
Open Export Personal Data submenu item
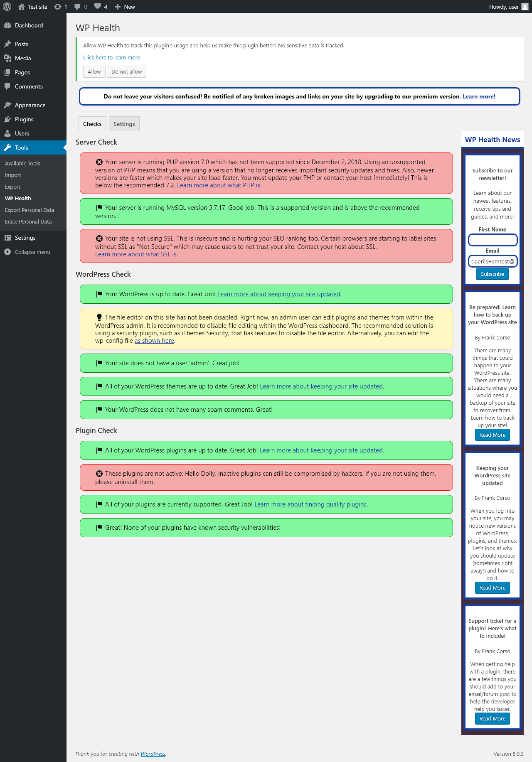[30, 210]
